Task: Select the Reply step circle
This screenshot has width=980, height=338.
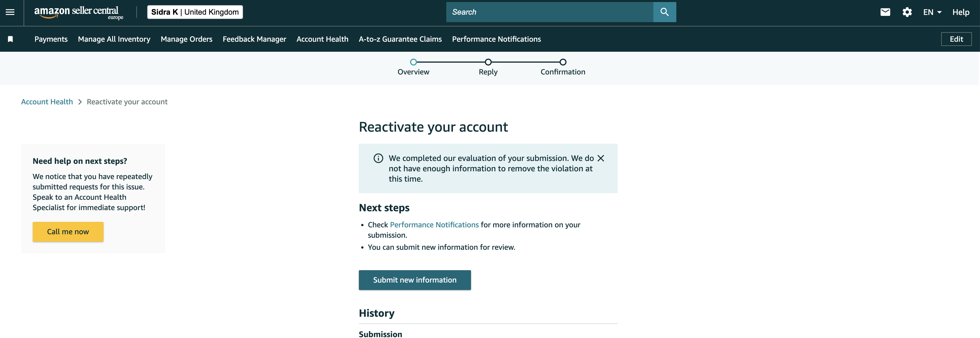Action: click(x=488, y=62)
